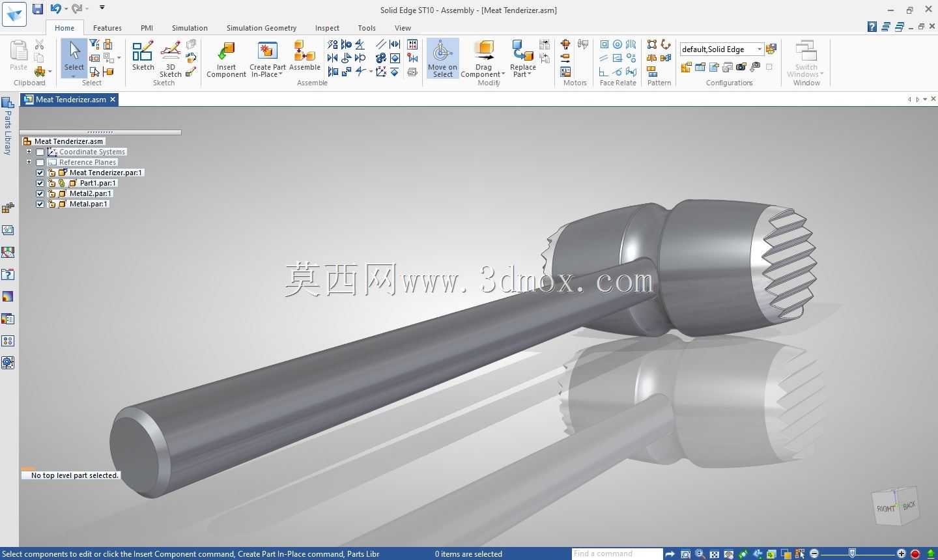Click the zoom out minus icon

tap(814, 554)
